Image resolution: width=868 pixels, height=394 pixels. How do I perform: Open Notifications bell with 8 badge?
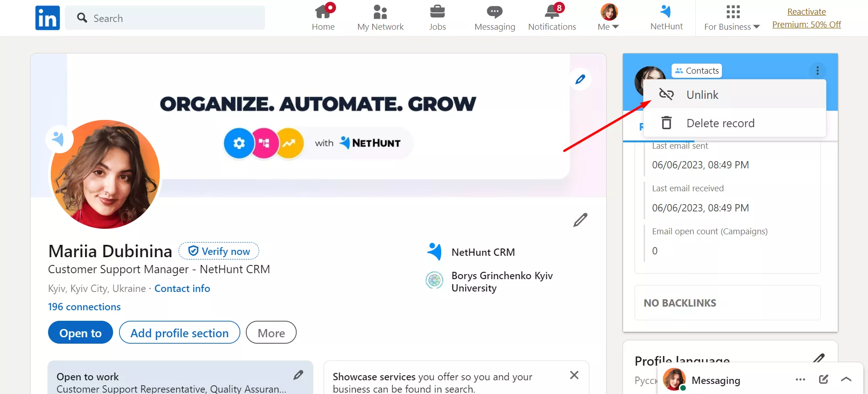552,17
